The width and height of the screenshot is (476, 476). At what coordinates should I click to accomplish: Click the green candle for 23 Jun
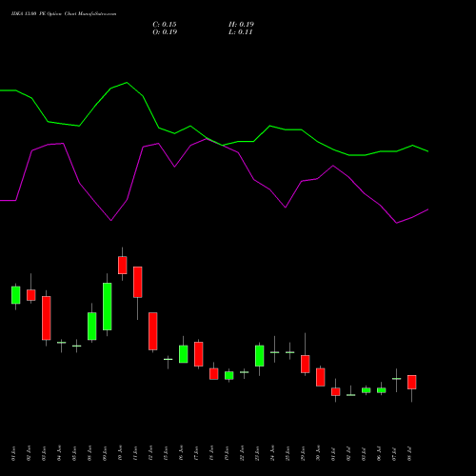pos(260,356)
